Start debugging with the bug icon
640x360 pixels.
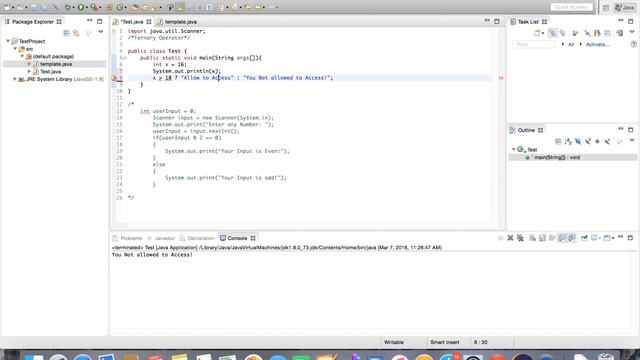point(68,7)
